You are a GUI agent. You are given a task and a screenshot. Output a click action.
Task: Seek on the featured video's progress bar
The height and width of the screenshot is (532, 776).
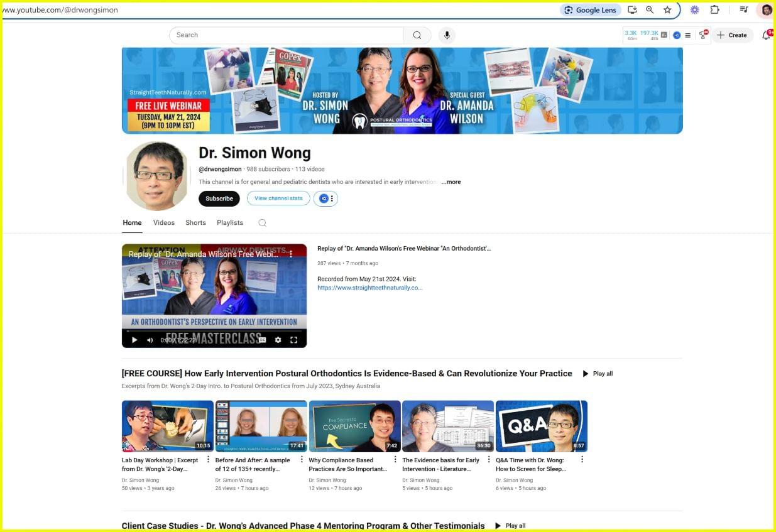(x=214, y=330)
